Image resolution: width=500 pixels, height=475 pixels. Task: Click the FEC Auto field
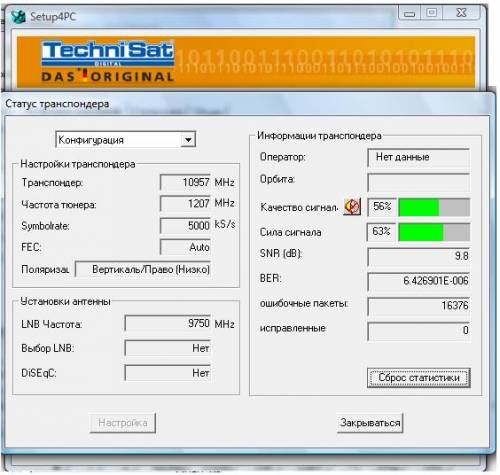(x=185, y=247)
